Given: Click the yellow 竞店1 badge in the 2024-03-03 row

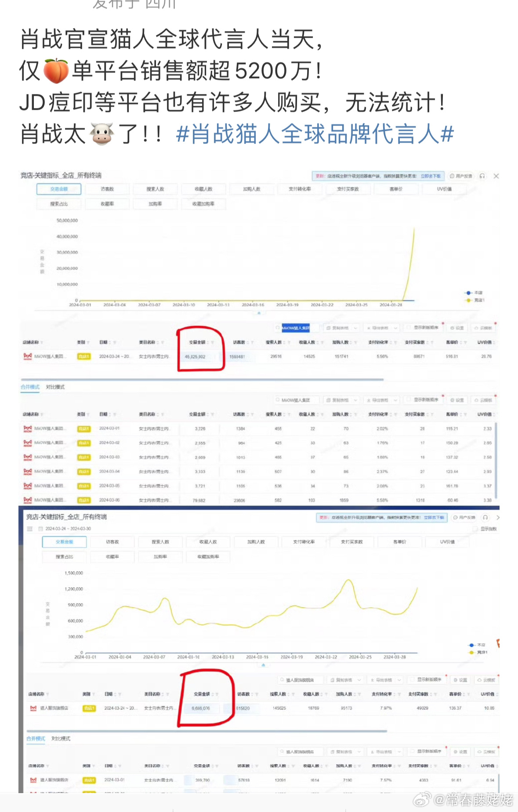Looking at the screenshot, I should tap(83, 457).
